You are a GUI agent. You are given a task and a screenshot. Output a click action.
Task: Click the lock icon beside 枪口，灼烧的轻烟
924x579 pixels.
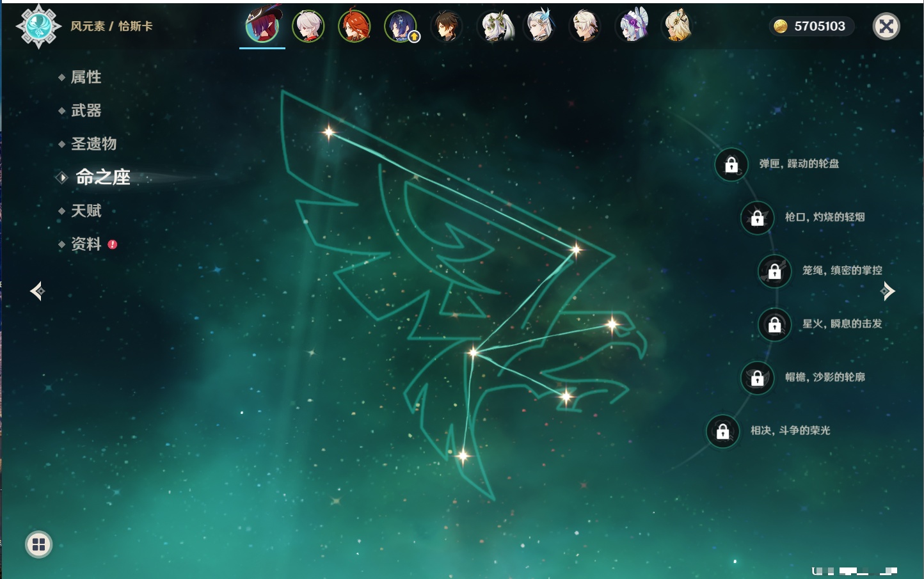tap(758, 218)
